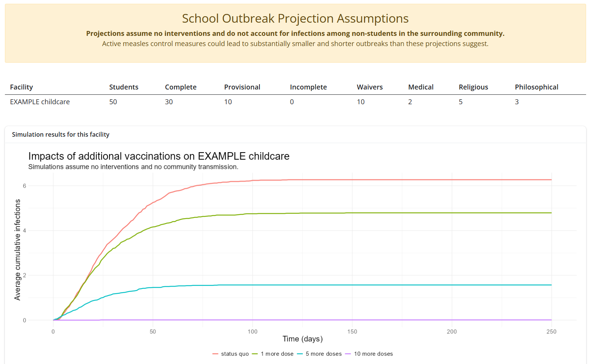Click the Provisional column header
This screenshot has width=591, height=364.
pyautogui.click(x=242, y=87)
